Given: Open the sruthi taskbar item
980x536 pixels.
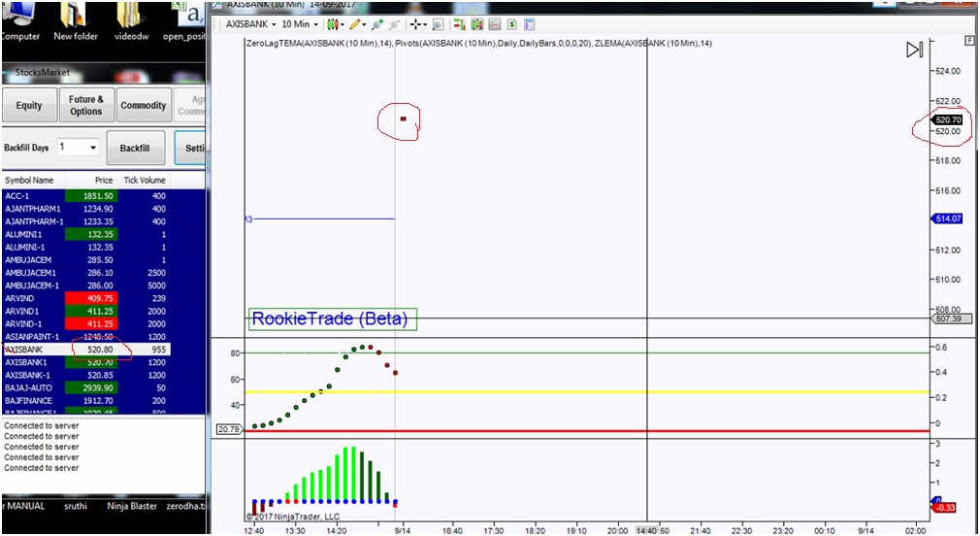Looking at the screenshot, I should click(x=76, y=506).
